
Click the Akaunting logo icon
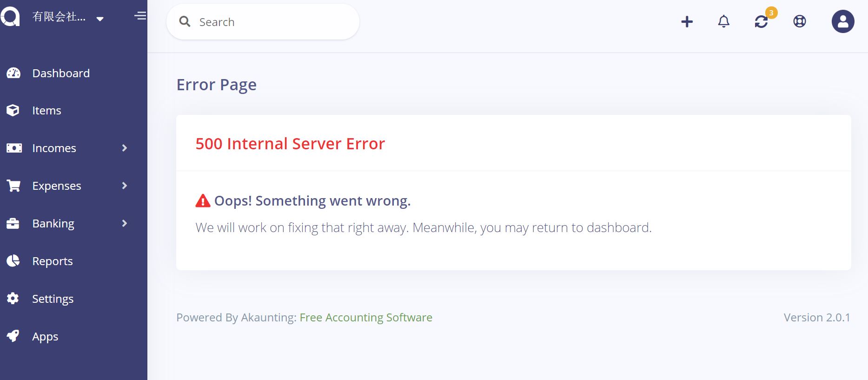coord(11,17)
